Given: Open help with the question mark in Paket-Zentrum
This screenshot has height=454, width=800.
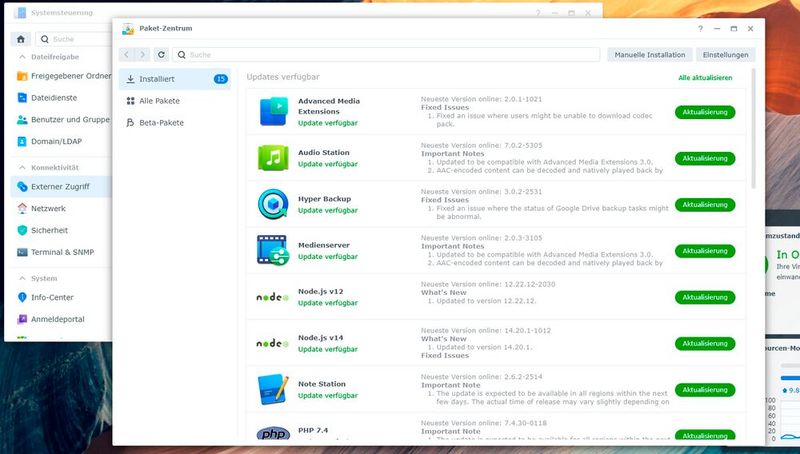Looking at the screenshot, I should pyautogui.click(x=701, y=29).
